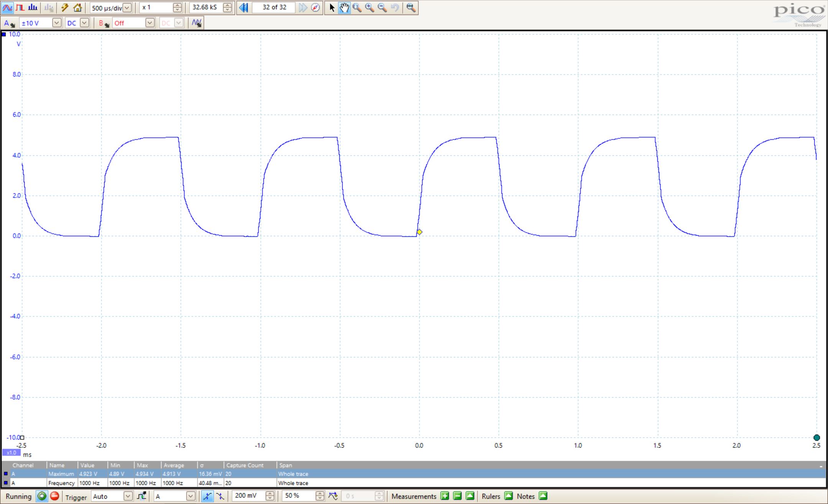Expand Channel A ±10 V range dropdown

pyautogui.click(x=56, y=23)
